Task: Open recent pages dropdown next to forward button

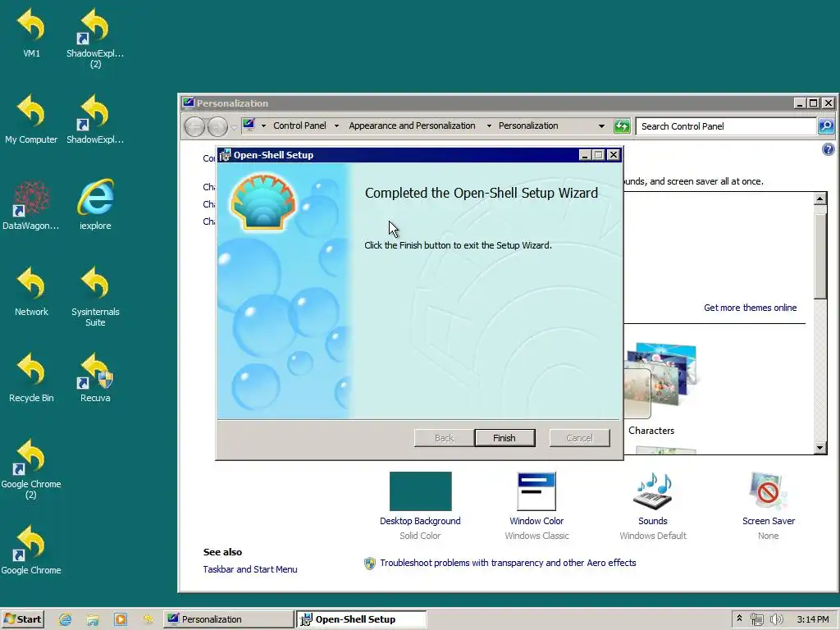Action: (234, 127)
